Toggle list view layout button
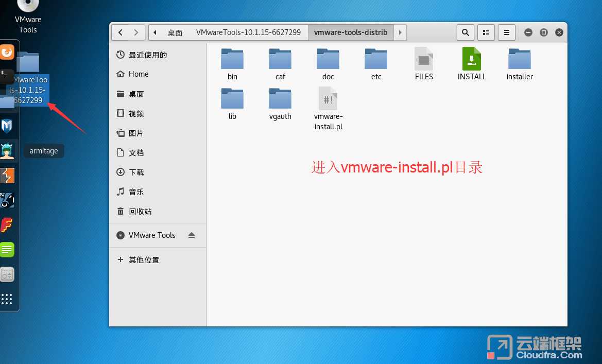The image size is (602, 364). [x=486, y=32]
